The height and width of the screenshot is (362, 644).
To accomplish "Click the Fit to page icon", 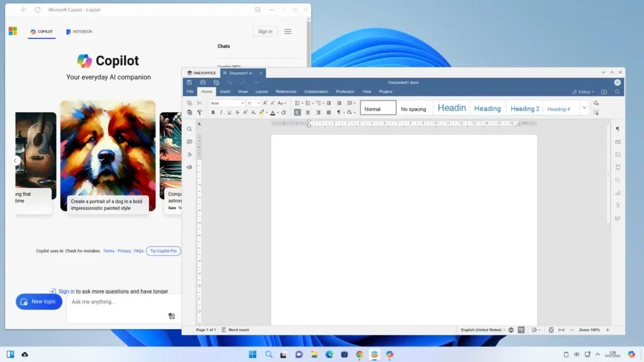I will coord(551,330).
